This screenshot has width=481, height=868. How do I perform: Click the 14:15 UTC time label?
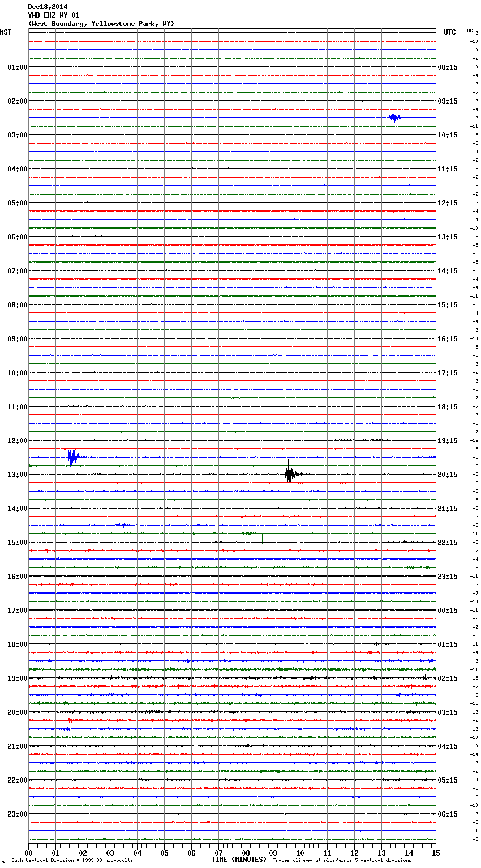tap(448, 271)
